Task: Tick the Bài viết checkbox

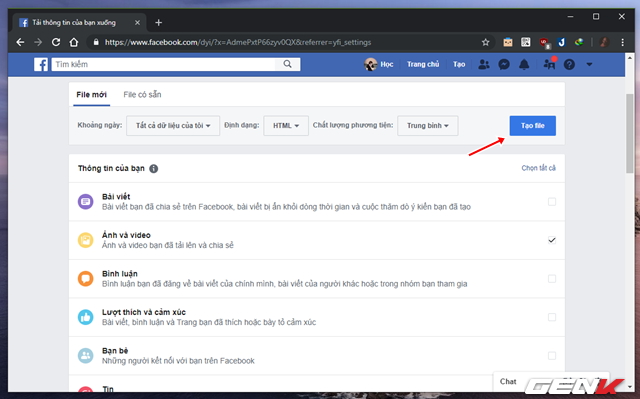Action: 552,202
